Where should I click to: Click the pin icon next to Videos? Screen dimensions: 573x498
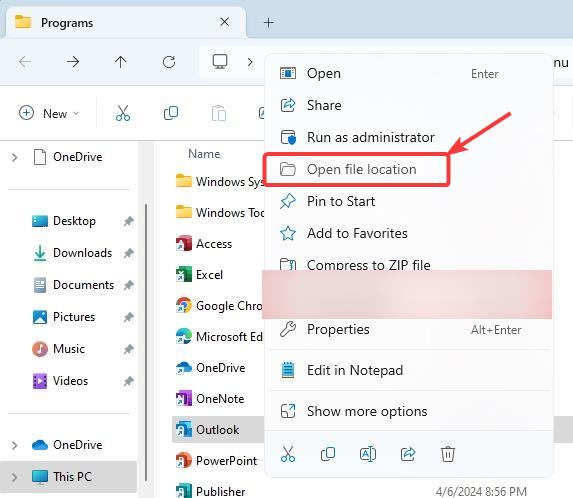[128, 381]
